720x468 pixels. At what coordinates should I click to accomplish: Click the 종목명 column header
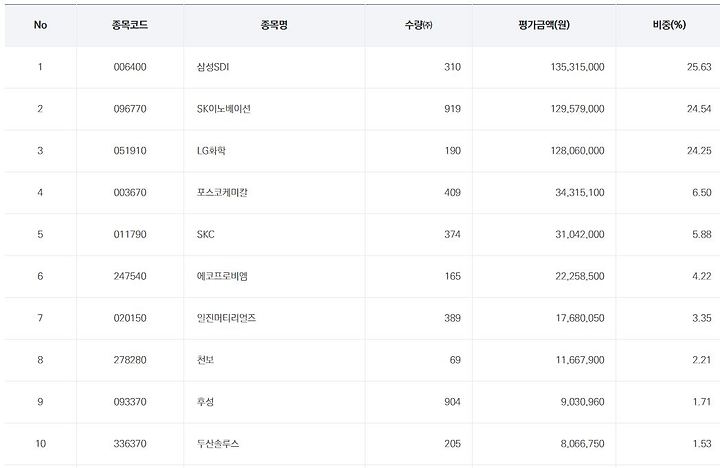[274, 25]
